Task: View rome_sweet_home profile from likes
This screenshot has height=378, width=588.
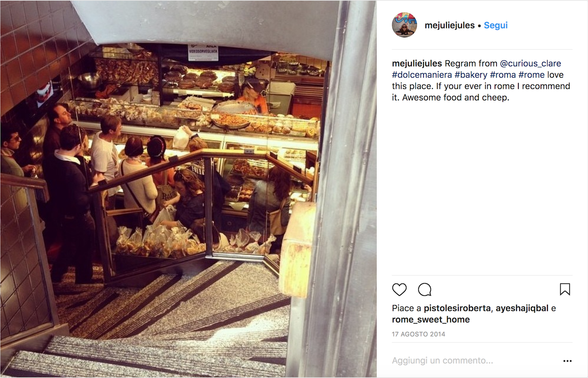Action: [431, 320]
